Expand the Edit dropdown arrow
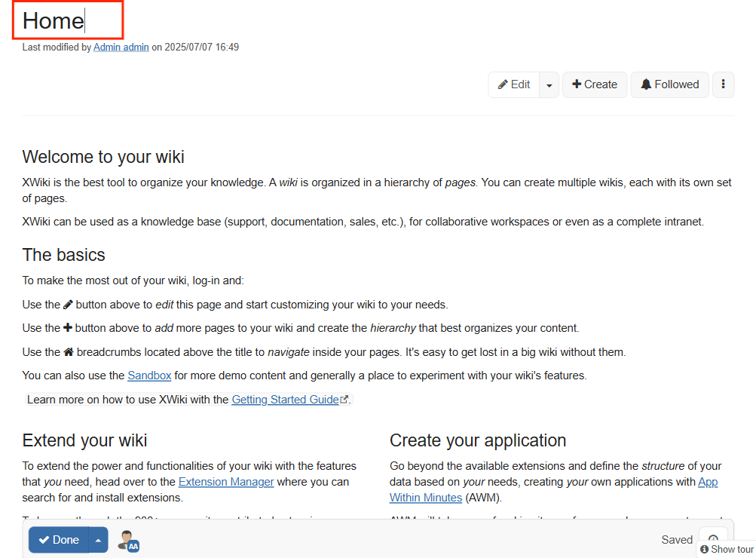Viewport: 756px width, 558px height. click(x=549, y=85)
